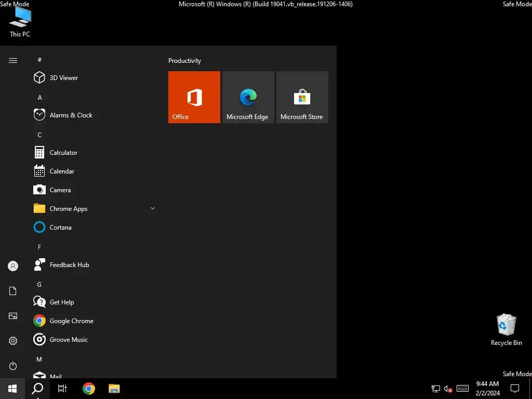Open the Microsoft Edge tile
Image resolution: width=532 pixels, height=399 pixels.
[x=248, y=97]
